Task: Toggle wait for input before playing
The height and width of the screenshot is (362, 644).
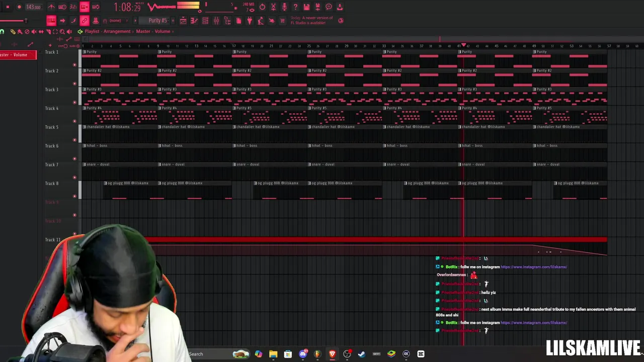Action: [x=62, y=7]
